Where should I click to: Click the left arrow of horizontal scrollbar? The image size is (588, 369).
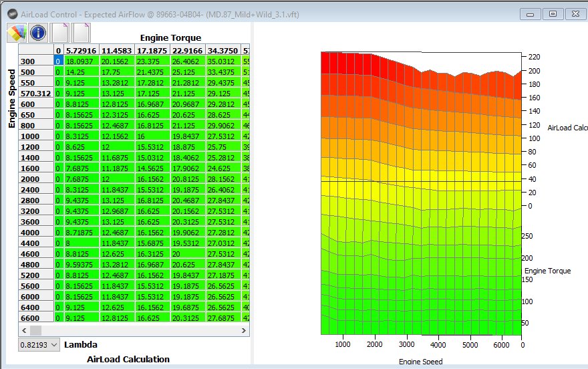point(24,330)
